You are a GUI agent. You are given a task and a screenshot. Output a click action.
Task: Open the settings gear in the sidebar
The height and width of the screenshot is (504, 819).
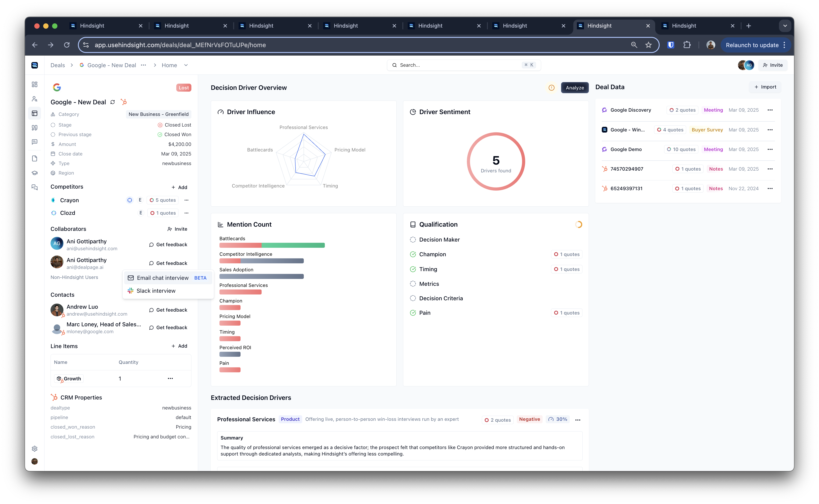[x=34, y=449]
